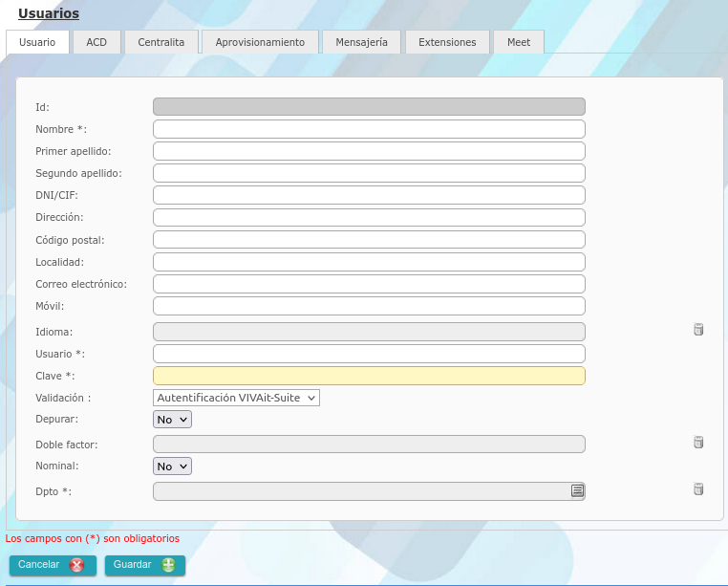
Task: Open the Nominal dropdown
Action: point(172,467)
